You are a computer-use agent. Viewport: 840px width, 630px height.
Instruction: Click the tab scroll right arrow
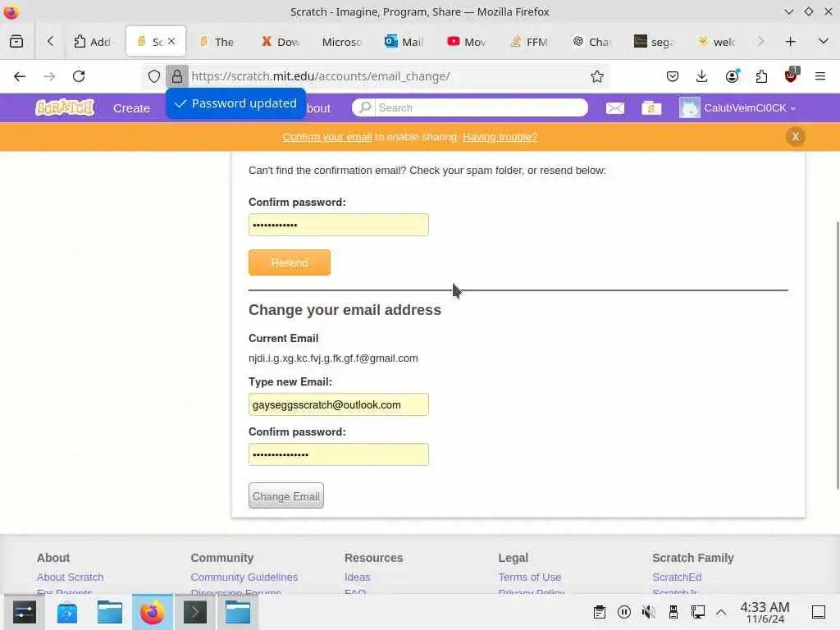760,41
